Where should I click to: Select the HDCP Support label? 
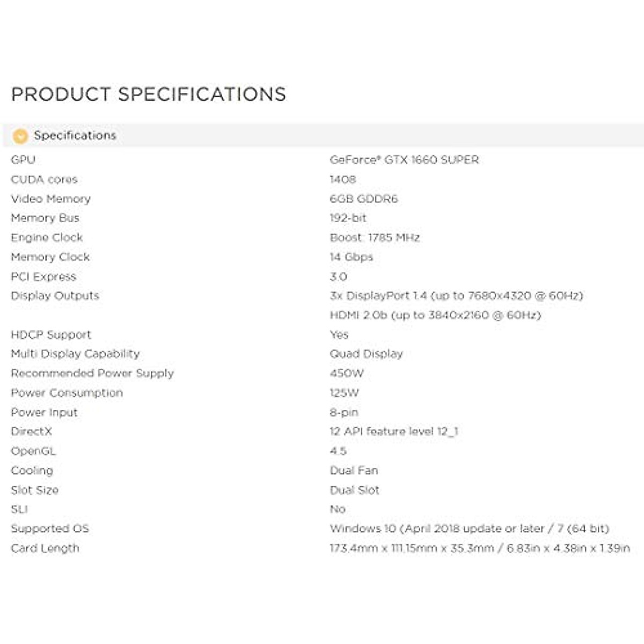tap(51, 335)
